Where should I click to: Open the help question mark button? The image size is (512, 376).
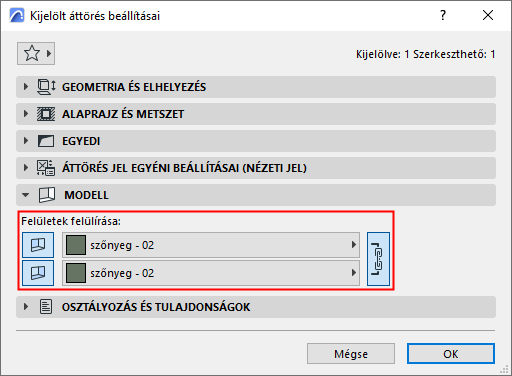(x=443, y=15)
